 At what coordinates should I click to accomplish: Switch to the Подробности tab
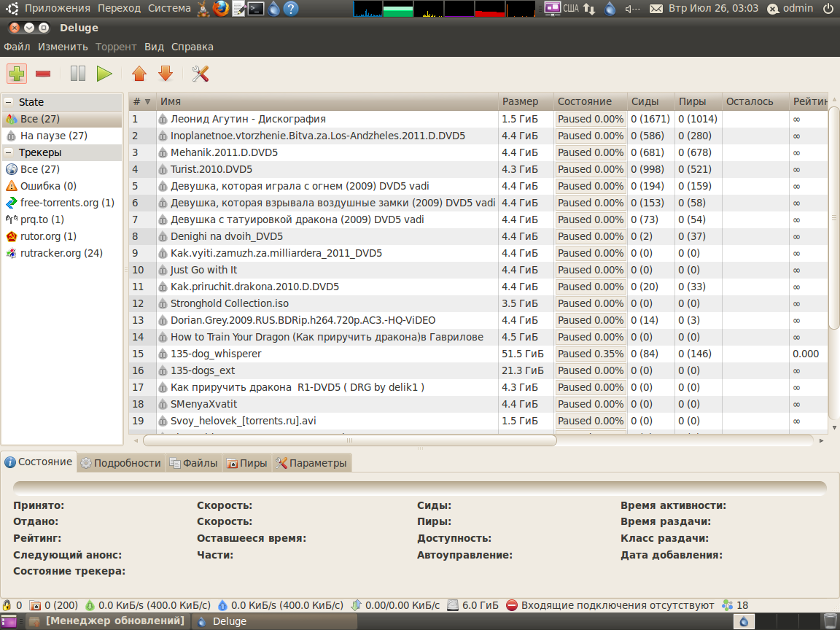click(121, 463)
